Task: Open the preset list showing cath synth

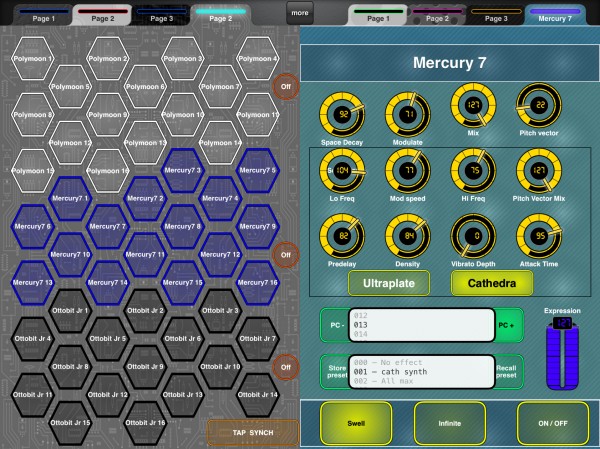Action: click(422, 372)
